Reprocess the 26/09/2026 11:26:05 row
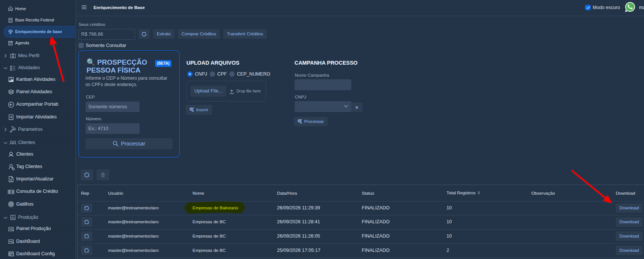This screenshot has height=259, width=644. pos(87,236)
